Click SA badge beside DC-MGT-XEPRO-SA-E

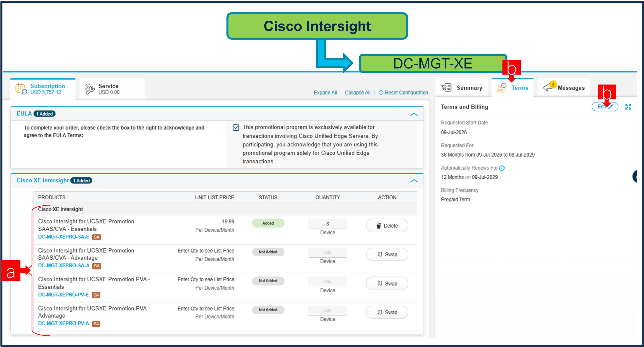click(x=96, y=237)
